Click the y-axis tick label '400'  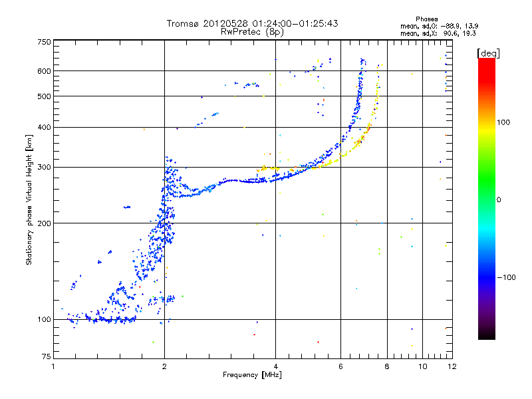coord(44,127)
